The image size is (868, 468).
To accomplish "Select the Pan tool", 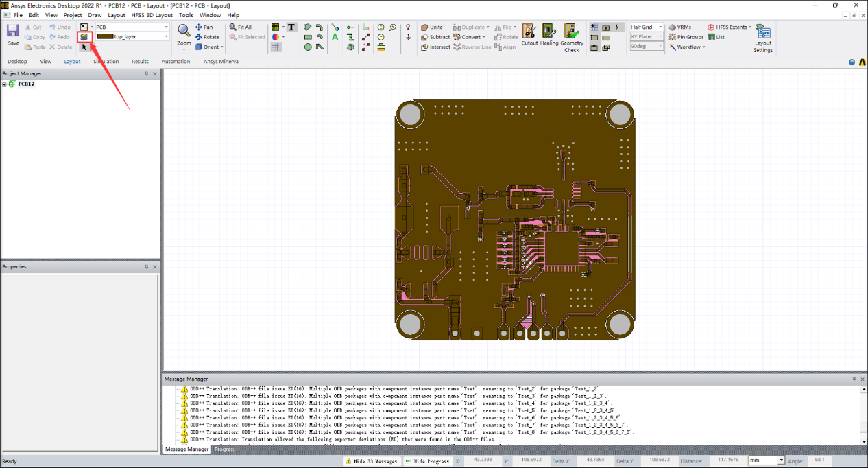I will click(x=204, y=27).
